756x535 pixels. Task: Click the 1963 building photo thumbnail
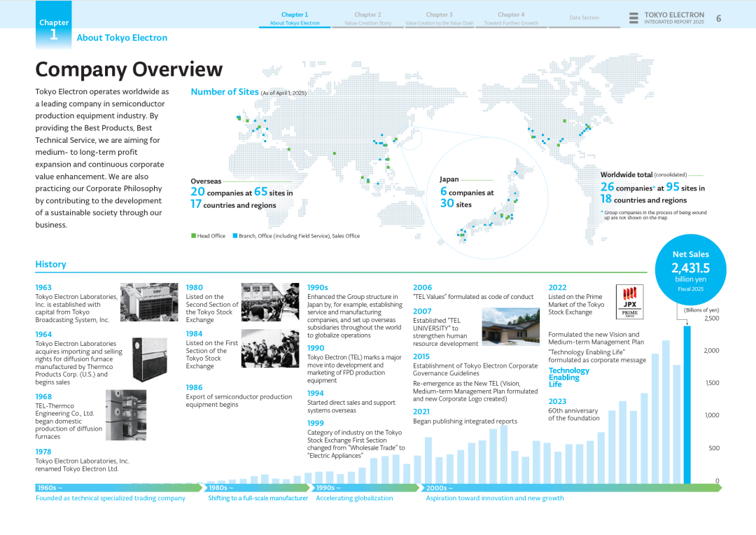(149, 302)
